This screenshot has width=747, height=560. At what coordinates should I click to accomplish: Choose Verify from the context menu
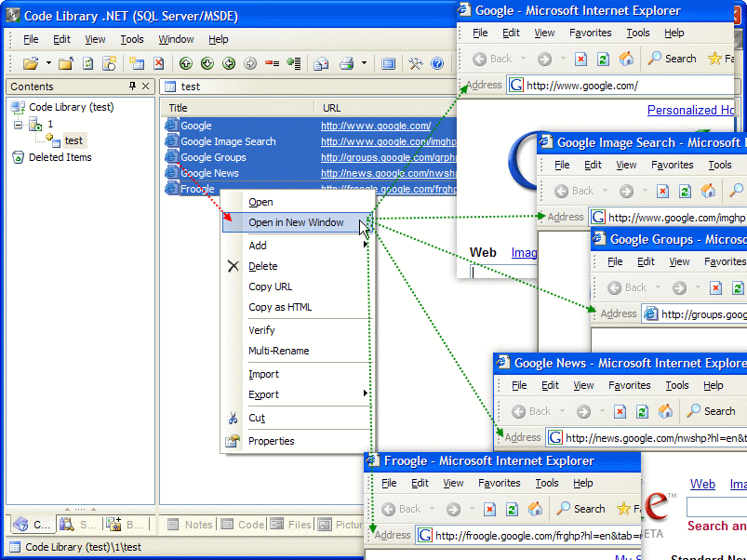click(x=261, y=330)
